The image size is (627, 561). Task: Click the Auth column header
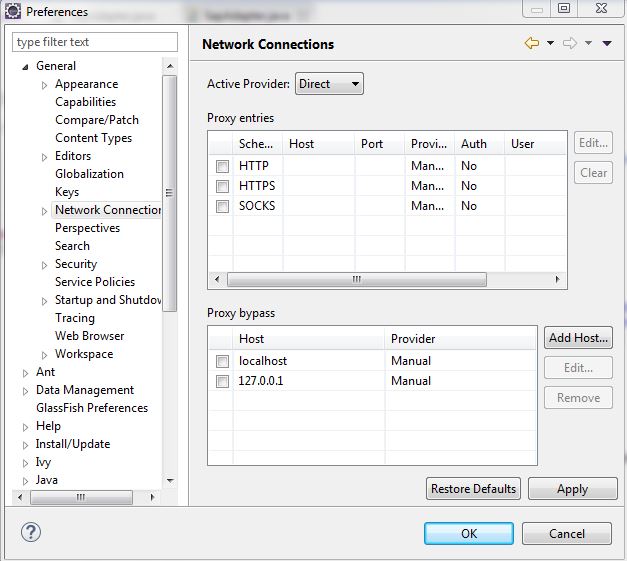(479, 144)
